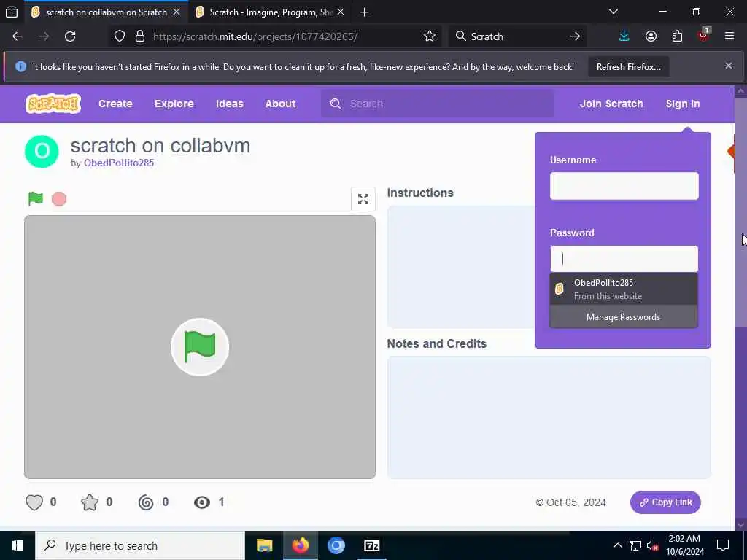Viewport: 747px width, 560px height.
Task: Favorite this project with the star icon
Action: (x=90, y=502)
